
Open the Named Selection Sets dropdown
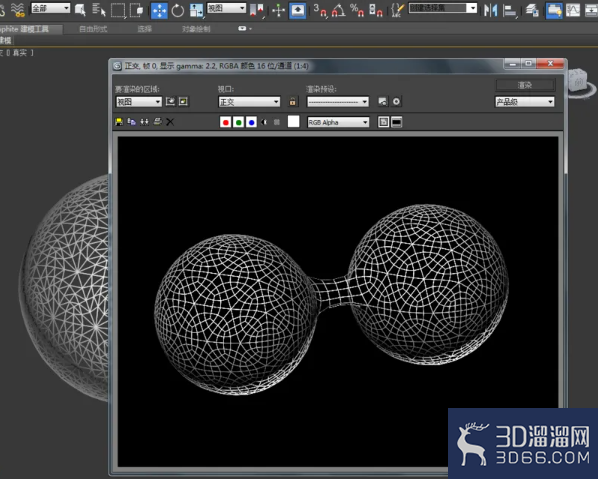pyautogui.click(x=443, y=8)
